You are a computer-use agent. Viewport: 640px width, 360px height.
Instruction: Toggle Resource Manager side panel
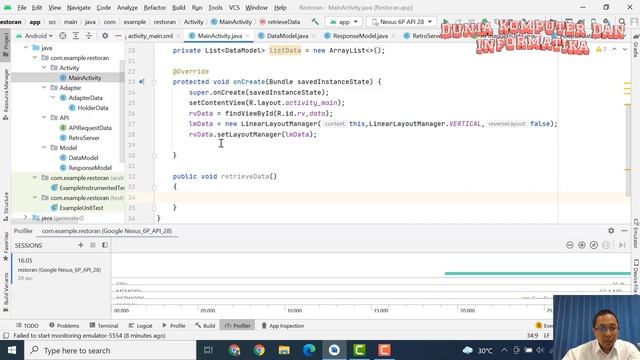pyautogui.click(x=6, y=94)
